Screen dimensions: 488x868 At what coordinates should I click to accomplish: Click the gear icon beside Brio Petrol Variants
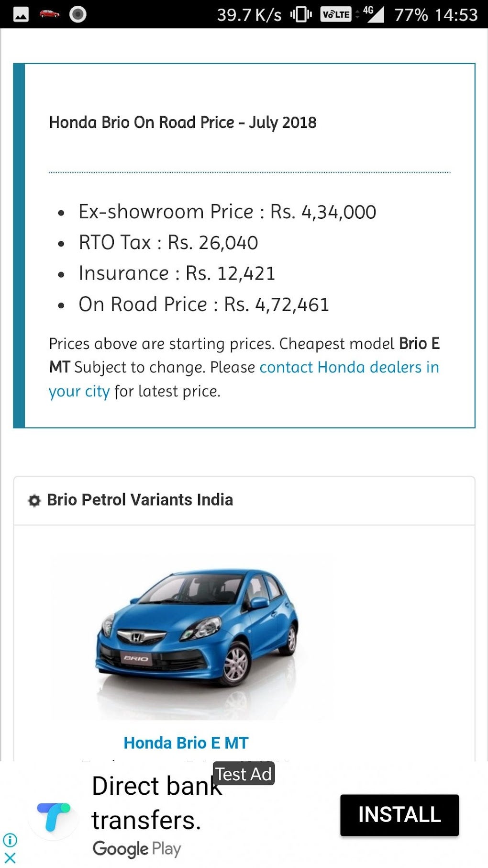point(34,500)
